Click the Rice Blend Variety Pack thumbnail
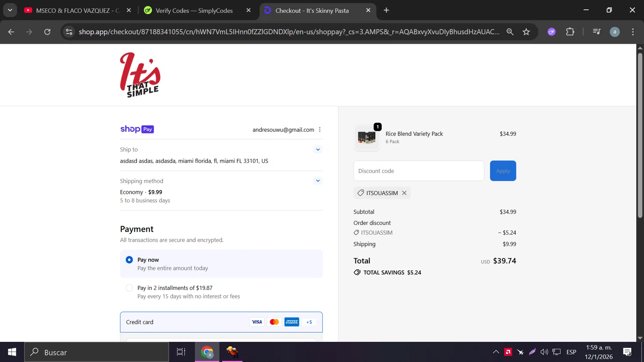This screenshot has width=644, height=362. pos(367,138)
